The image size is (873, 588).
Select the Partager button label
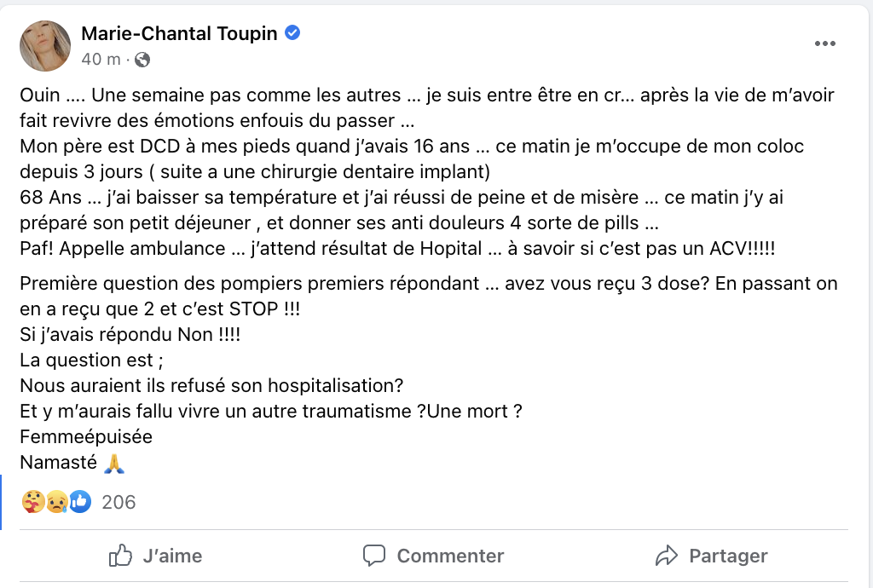(x=728, y=556)
